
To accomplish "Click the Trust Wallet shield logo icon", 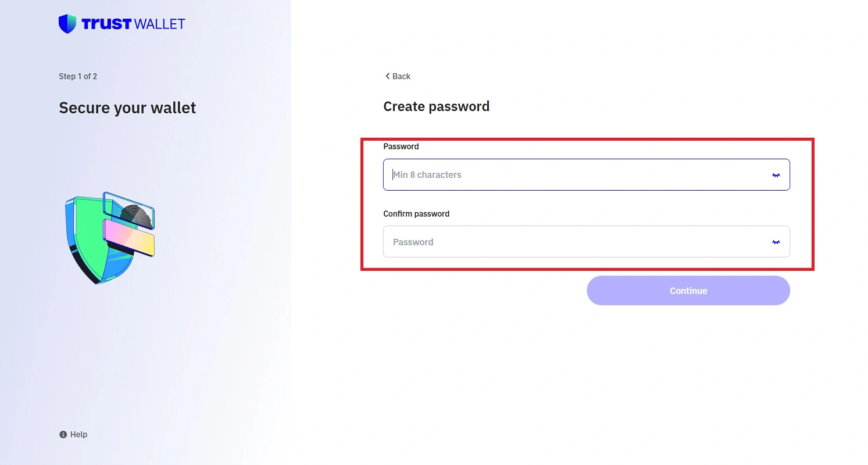I will [x=67, y=24].
